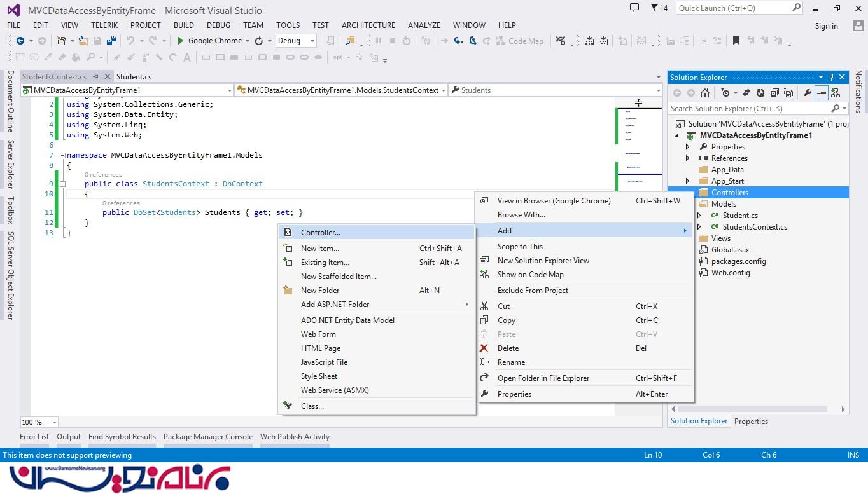Collapse the StudentsContext class outlining box
This screenshot has height=494, width=868.
tap(62, 184)
